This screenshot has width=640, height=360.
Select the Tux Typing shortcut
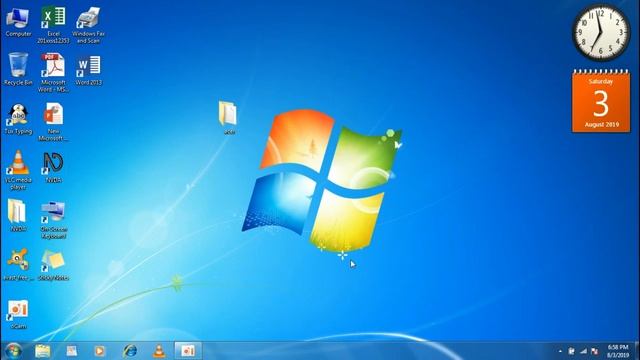[18, 118]
